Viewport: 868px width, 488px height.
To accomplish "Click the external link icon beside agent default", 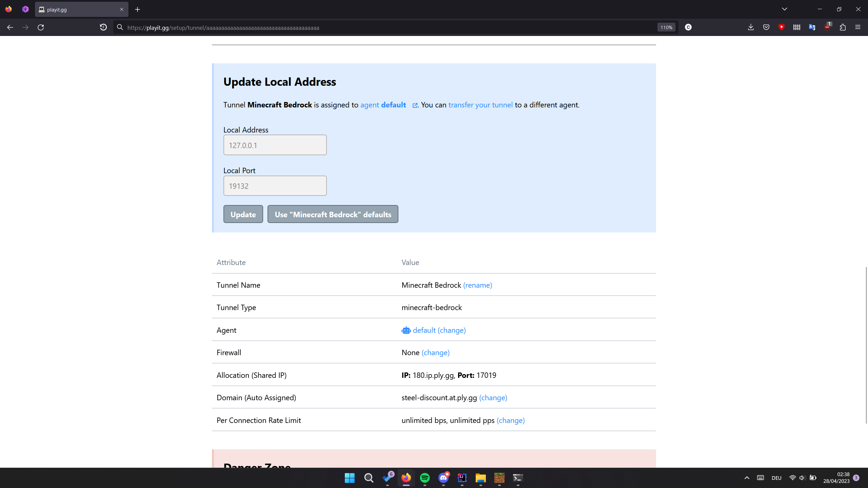I will [x=415, y=105].
